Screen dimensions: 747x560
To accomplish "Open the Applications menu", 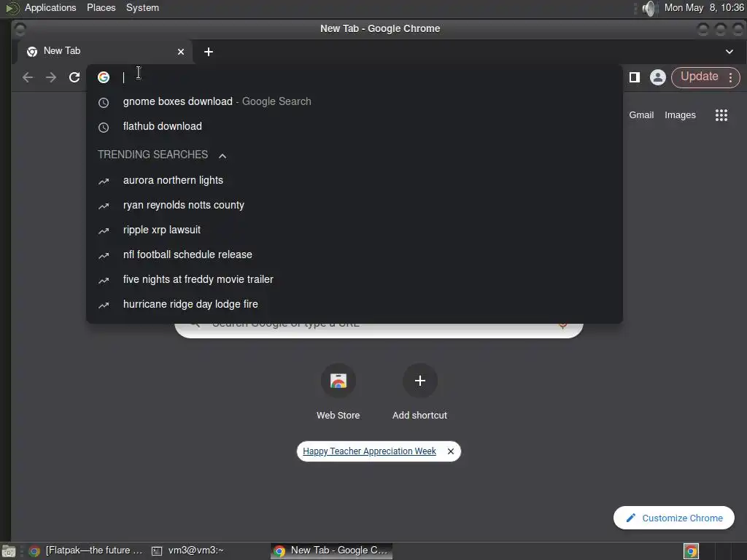I will pos(50,7).
